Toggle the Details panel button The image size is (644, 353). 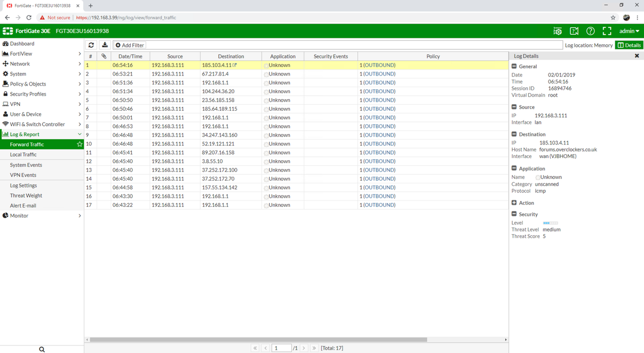(629, 45)
